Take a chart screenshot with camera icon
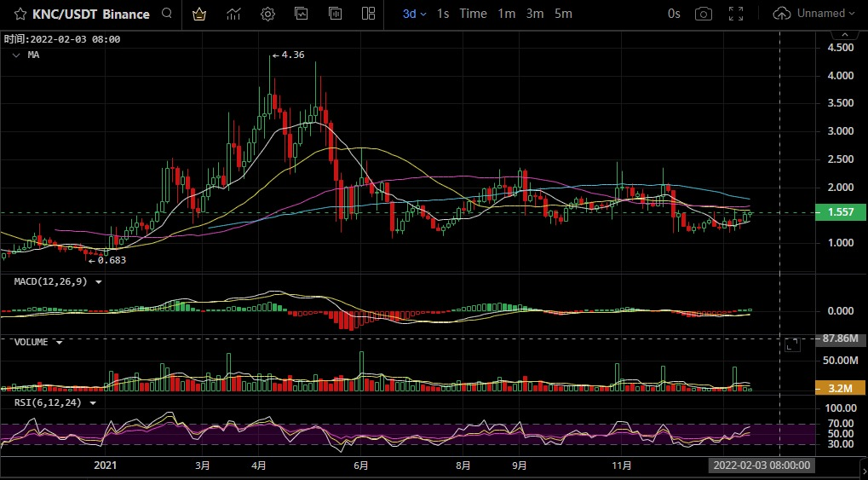The width and height of the screenshot is (868, 480). (703, 14)
